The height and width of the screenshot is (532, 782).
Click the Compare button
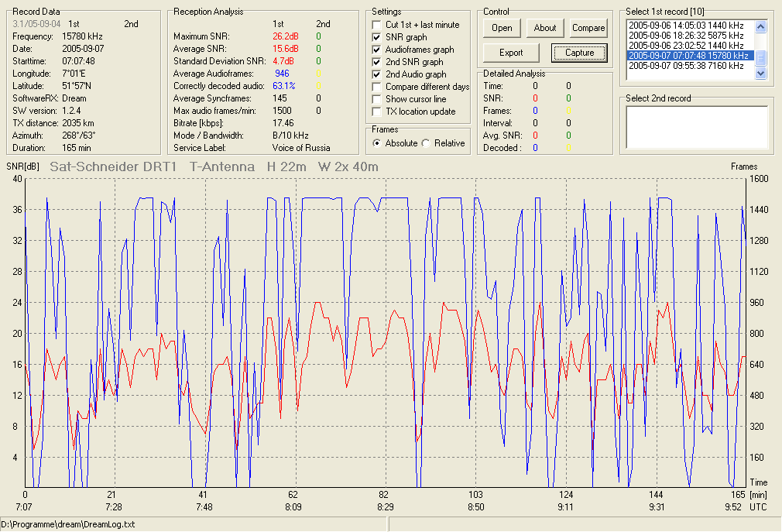pos(588,28)
